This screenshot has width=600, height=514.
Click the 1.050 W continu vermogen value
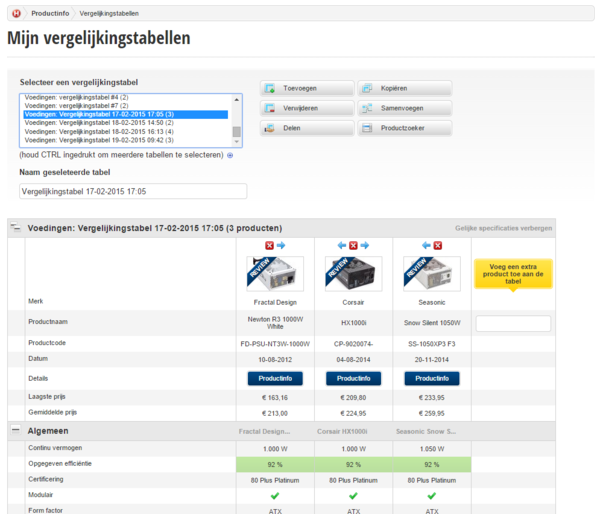432,449
